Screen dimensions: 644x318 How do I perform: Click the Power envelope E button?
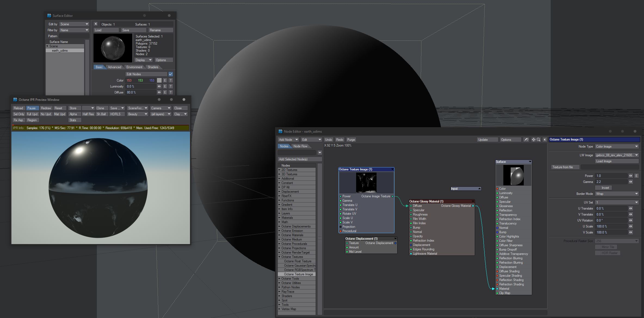[x=636, y=176]
